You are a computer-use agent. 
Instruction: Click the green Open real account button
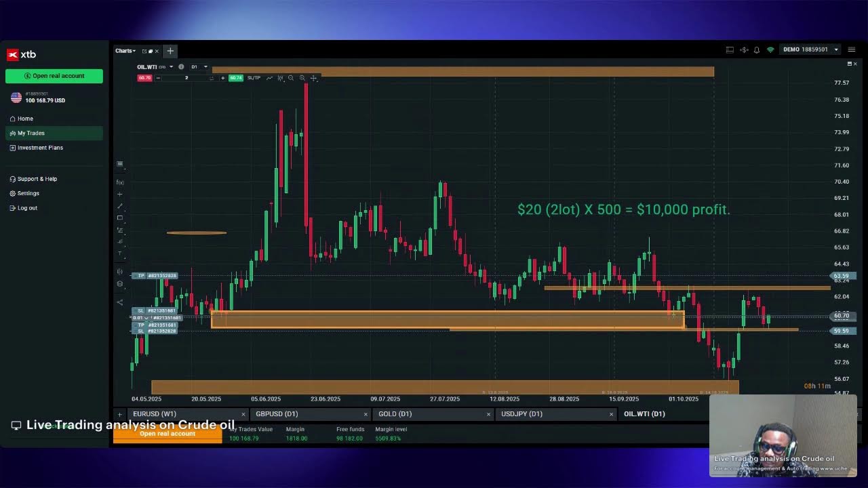pyautogui.click(x=54, y=76)
